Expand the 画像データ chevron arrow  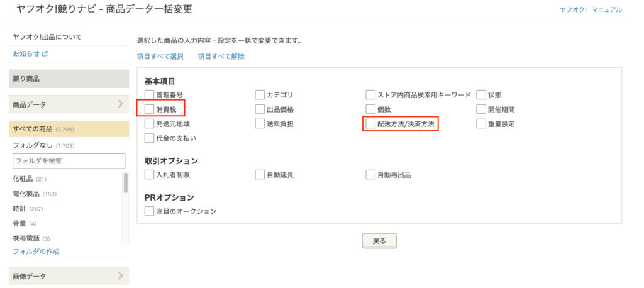pyautogui.click(x=120, y=275)
